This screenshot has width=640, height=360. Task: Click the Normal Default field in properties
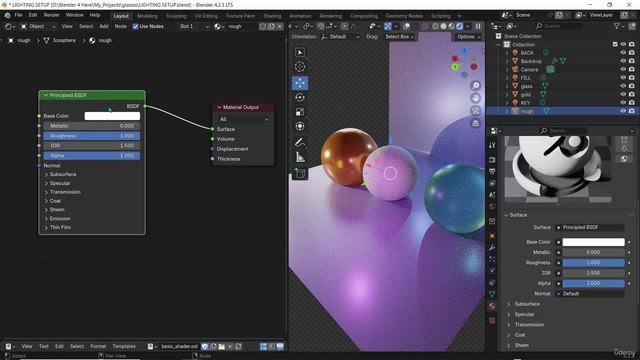[x=590, y=294]
